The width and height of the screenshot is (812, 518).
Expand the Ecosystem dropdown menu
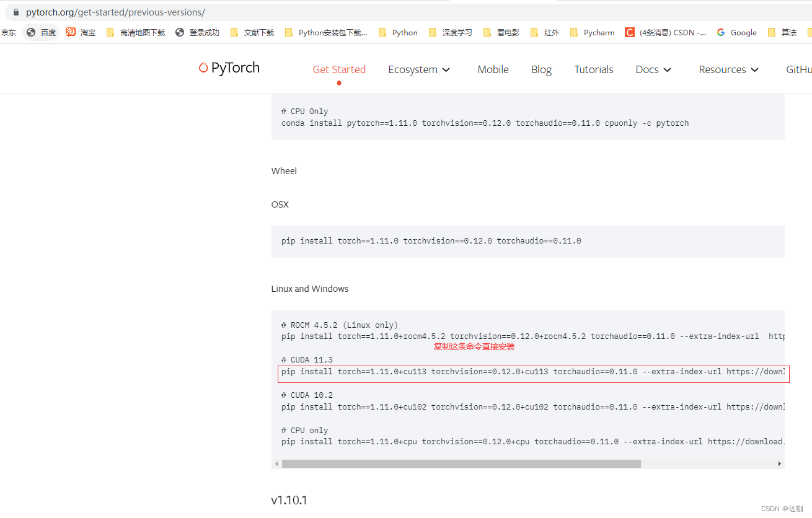pyautogui.click(x=419, y=69)
